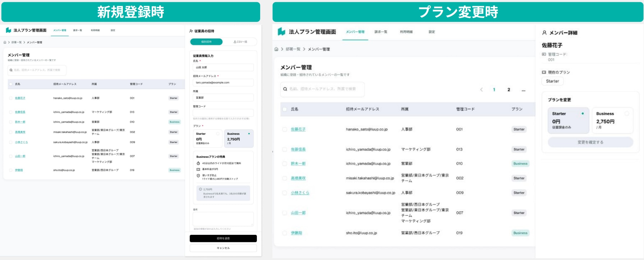
Task: Check the 佐藤信長 row in プラン変更時 screen
Action: tap(285, 149)
